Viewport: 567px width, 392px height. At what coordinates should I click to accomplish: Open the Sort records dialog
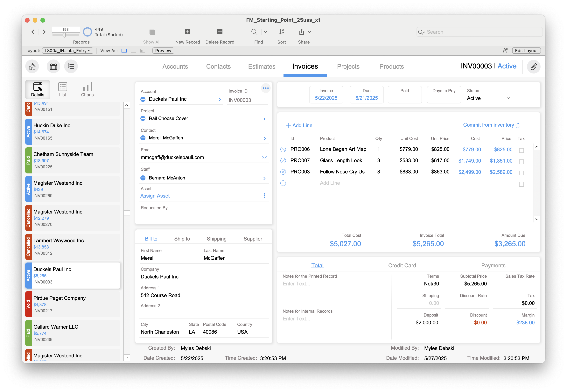(282, 32)
